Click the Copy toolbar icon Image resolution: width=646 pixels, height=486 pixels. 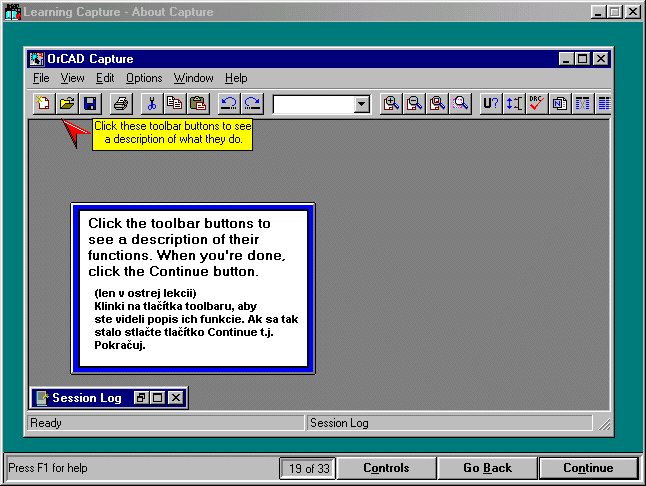click(175, 103)
